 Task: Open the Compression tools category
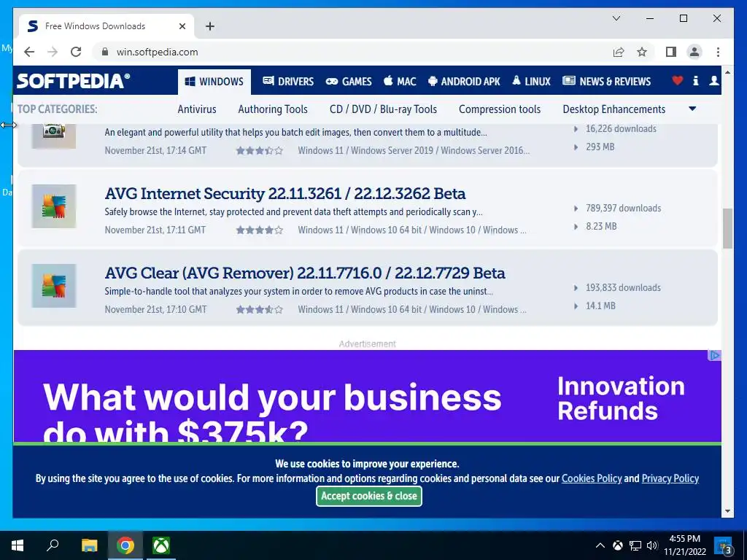(500, 109)
